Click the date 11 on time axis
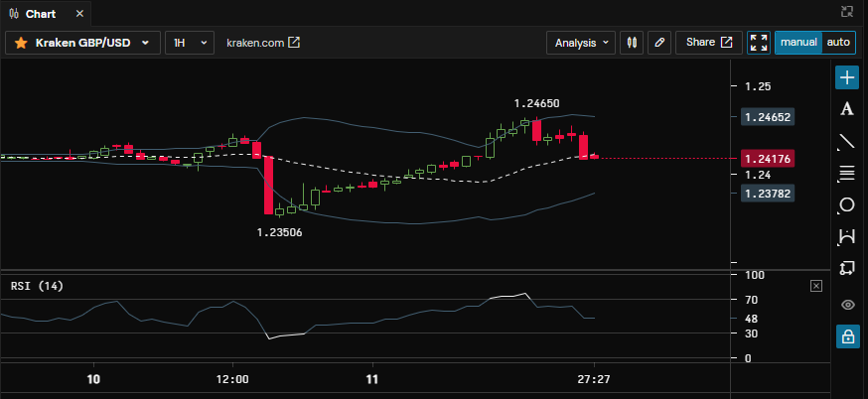This screenshot has height=399, width=868. [x=373, y=380]
